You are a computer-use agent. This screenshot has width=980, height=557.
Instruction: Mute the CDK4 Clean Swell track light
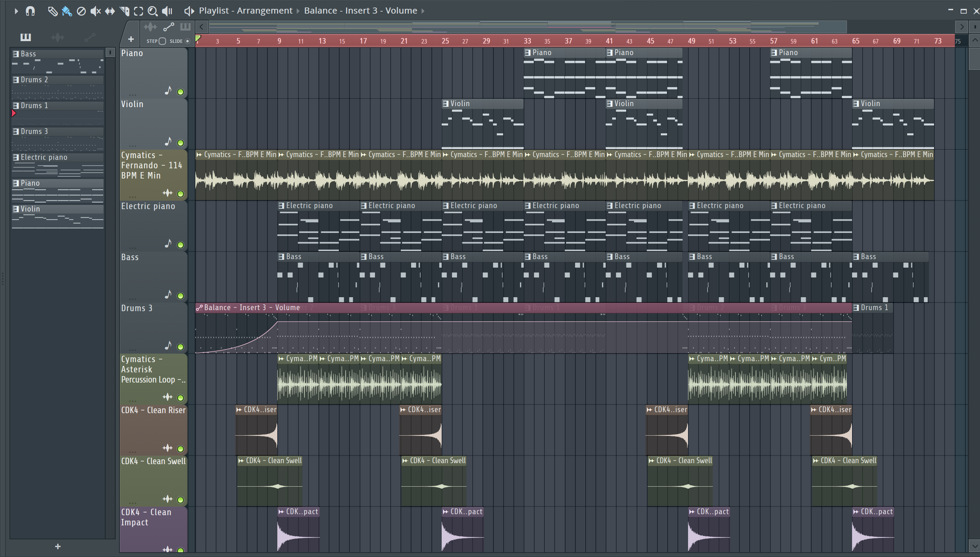pyautogui.click(x=180, y=500)
